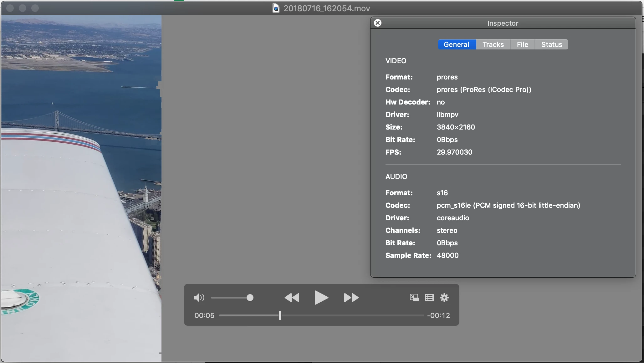Click the rewind double-arrow button
The width and height of the screenshot is (644, 363).
pyautogui.click(x=292, y=298)
